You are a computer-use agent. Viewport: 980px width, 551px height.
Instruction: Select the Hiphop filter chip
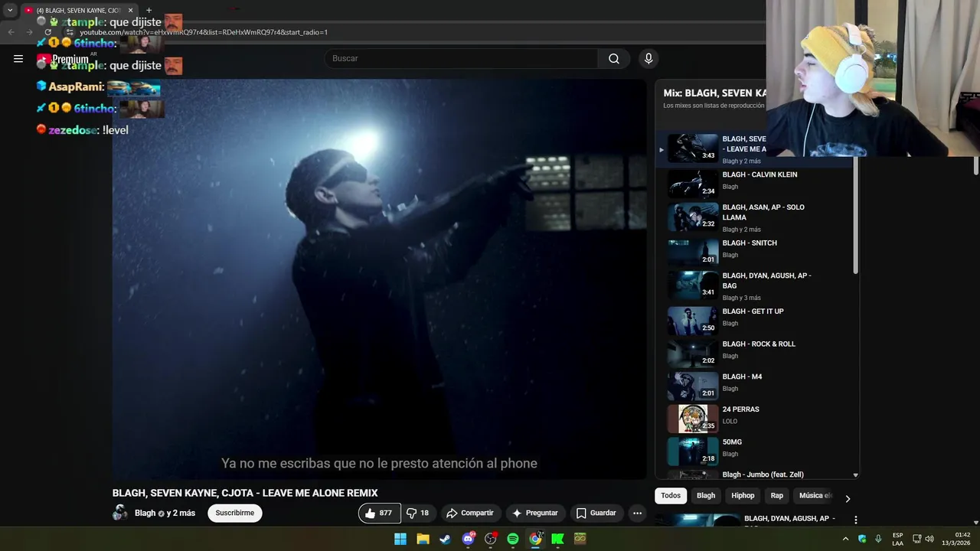[x=743, y=496]
